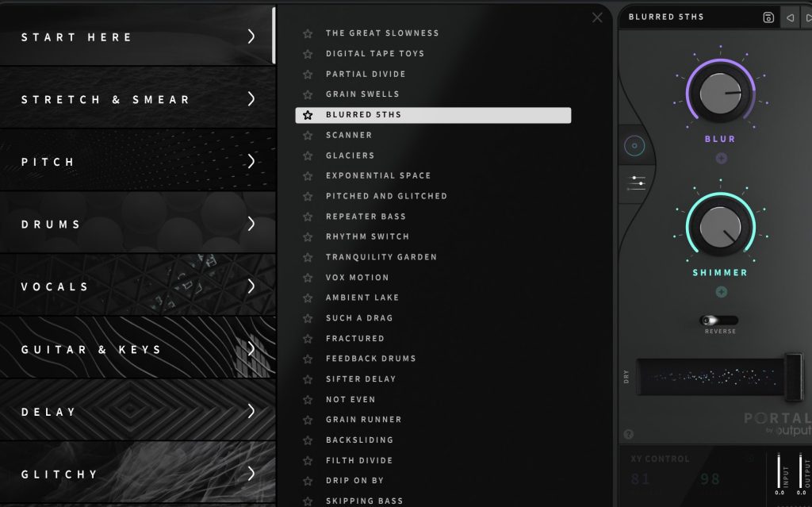
Task: Click the help question mark icon
Action: point(629,434)
